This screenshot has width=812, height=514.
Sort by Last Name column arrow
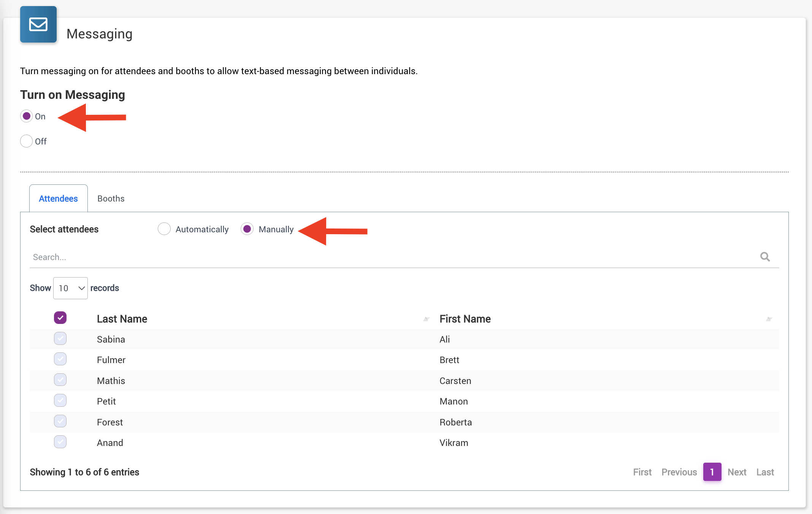tap(427, 319)
